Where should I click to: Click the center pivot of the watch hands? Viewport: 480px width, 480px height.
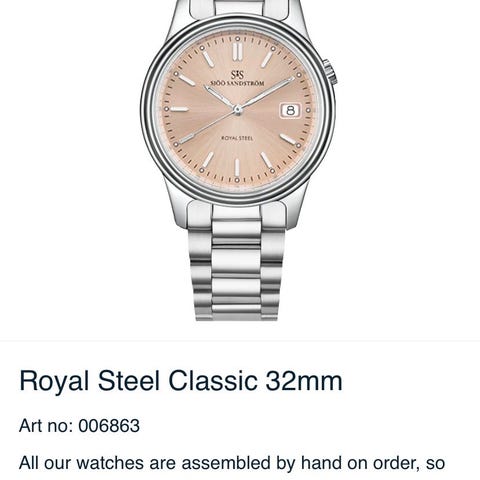[237, 110]
